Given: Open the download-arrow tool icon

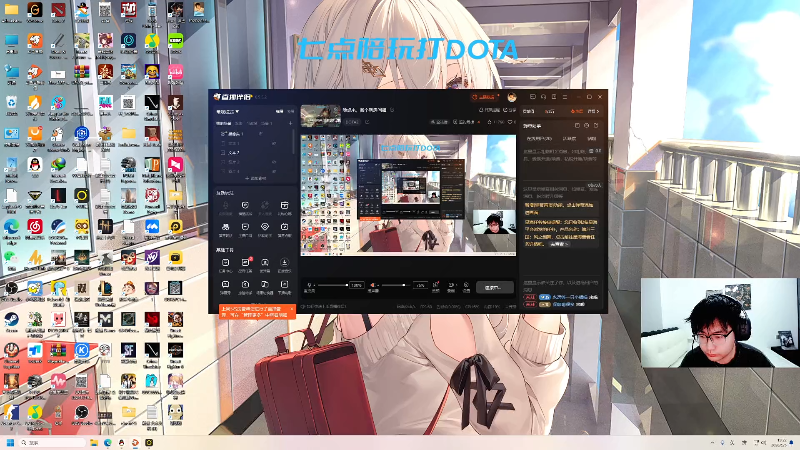Looking at the screenshot, I should coord(285,262).
